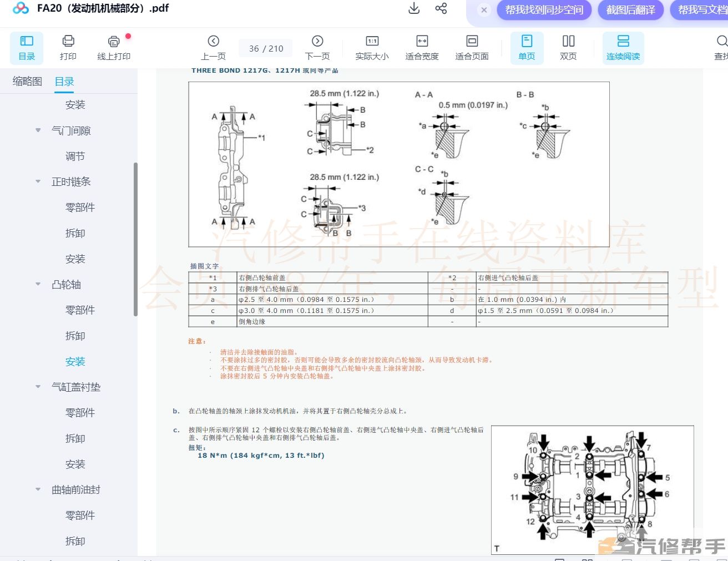728x561 pixels.
Task: Open 曲轴前油封 chapter
Action: (76, 489)
